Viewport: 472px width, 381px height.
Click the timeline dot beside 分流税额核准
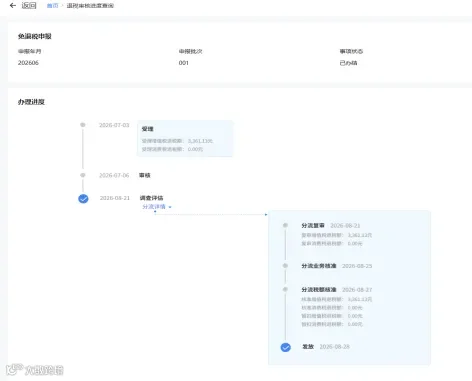coord(285,289)
